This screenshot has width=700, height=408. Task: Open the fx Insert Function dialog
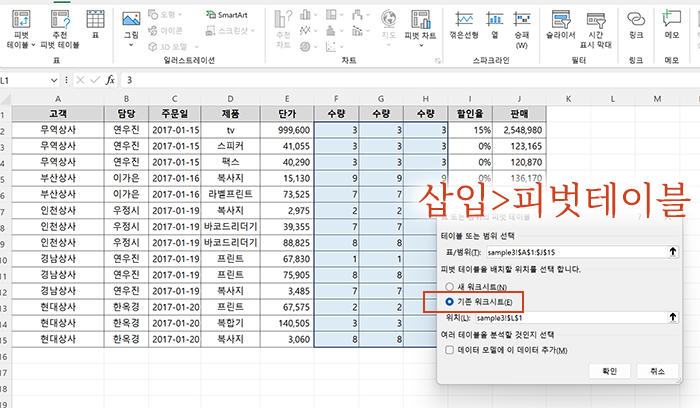(x=110, y=80)
